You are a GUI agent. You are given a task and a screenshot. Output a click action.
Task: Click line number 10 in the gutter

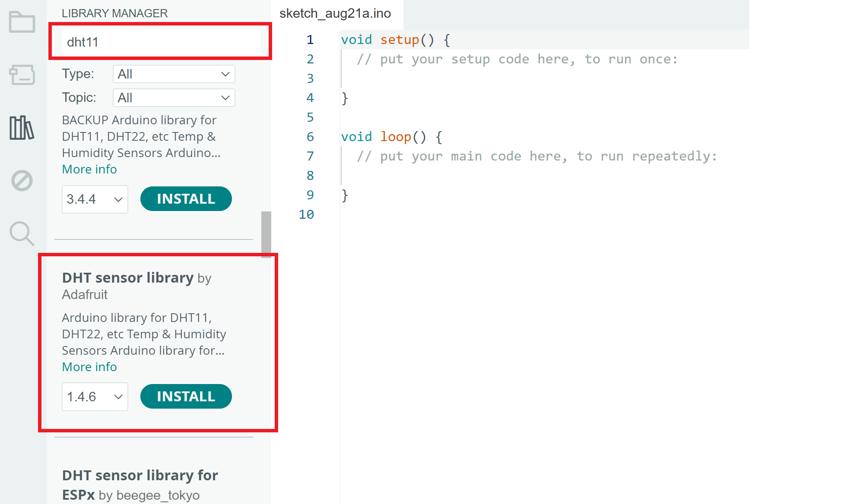point(306,214)
